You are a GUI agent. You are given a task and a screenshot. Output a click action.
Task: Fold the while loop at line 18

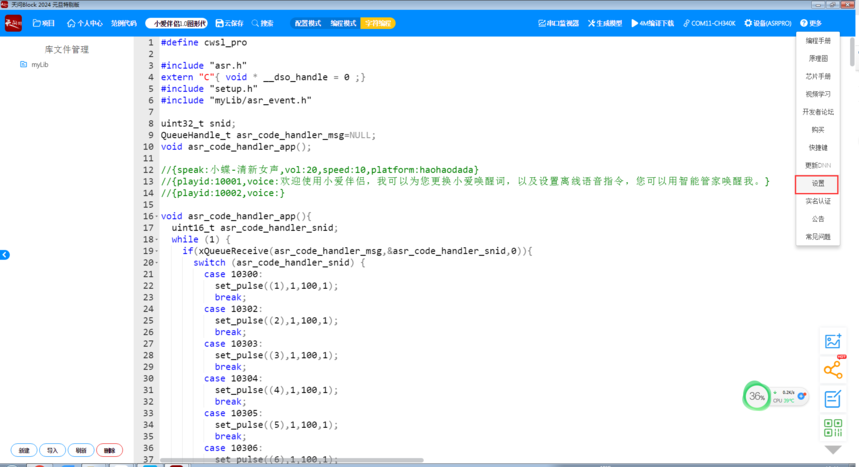click(157, 240)
